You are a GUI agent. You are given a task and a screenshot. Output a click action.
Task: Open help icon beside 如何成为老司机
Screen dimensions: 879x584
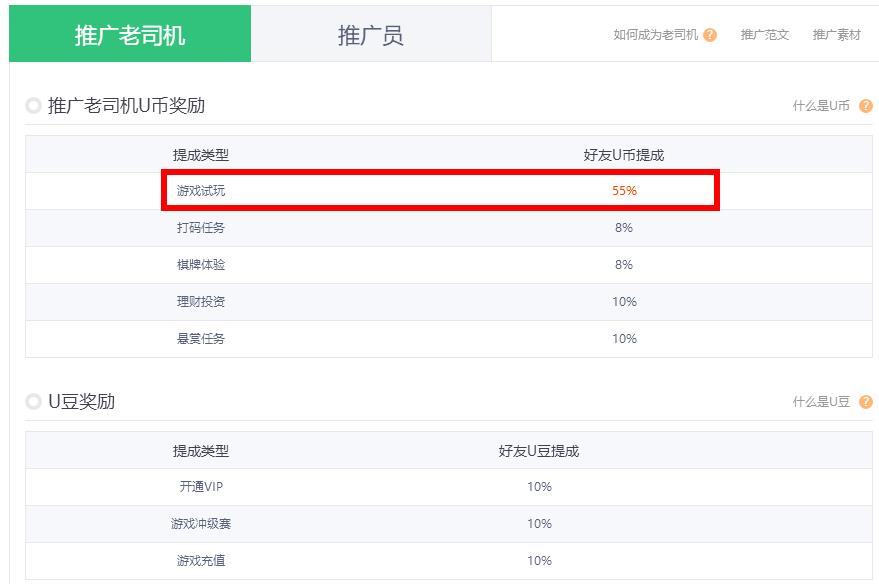710,35
